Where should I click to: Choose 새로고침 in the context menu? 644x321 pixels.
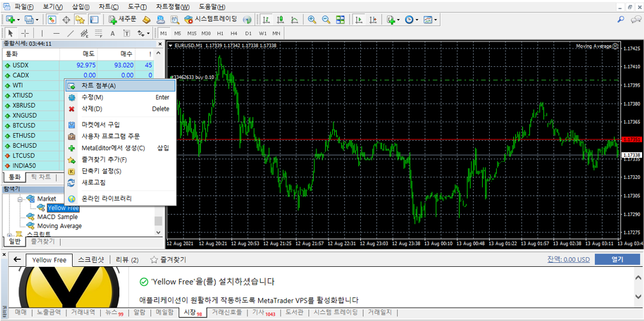pos(121,182)
